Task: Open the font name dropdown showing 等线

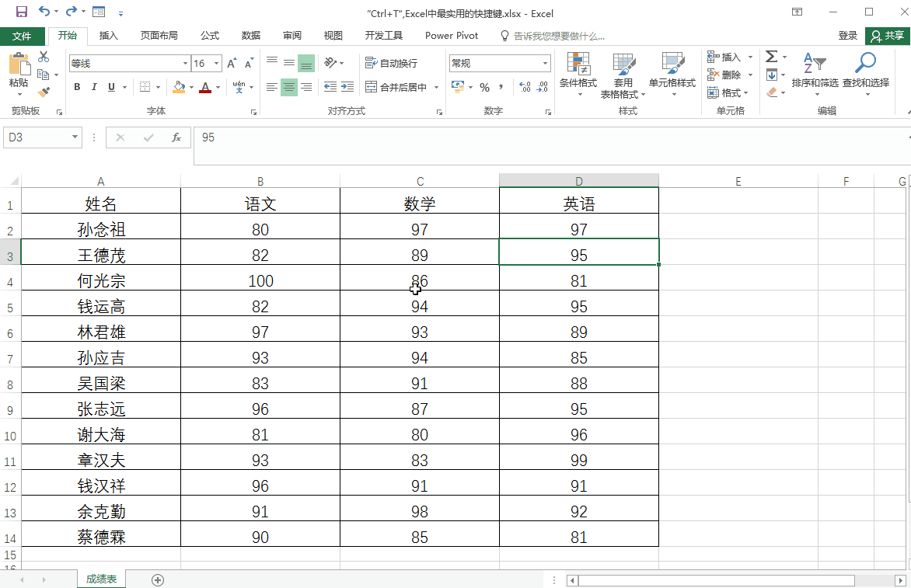Action: click(x=185, y=63)
